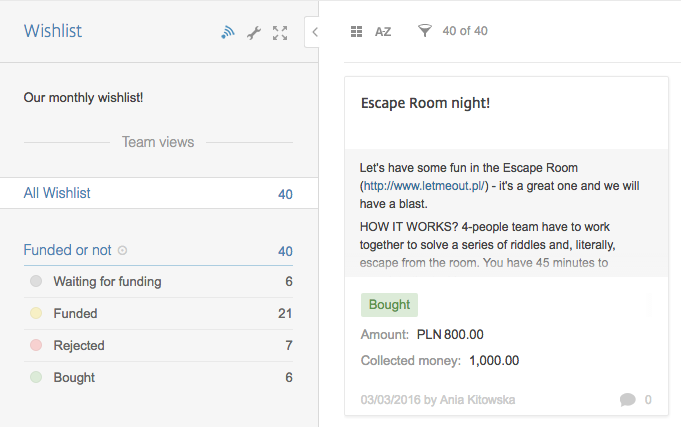Open the funnel filter icon
Viewport: 681px width, 427px height.
(x=425, y=32)
